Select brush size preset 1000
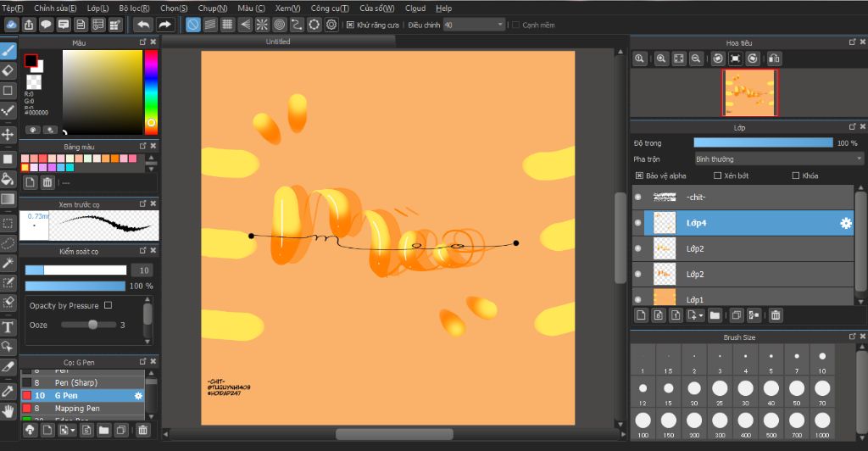Viewport: 868px width, 451px height. click(822, 424)
